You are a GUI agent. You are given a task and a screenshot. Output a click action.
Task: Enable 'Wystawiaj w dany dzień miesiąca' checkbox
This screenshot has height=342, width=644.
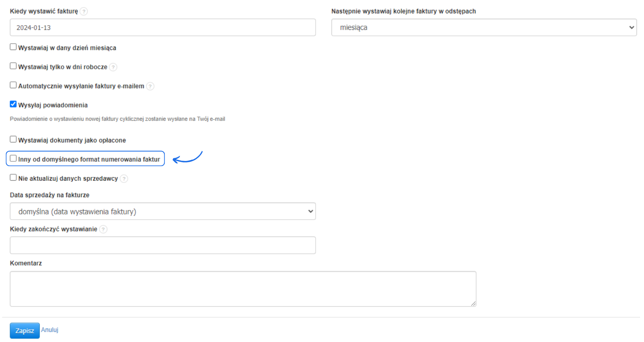point(13,47)
